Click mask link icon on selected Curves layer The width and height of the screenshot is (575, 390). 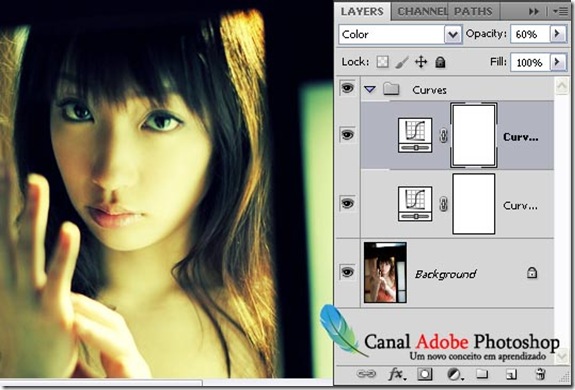pos(443,136)
